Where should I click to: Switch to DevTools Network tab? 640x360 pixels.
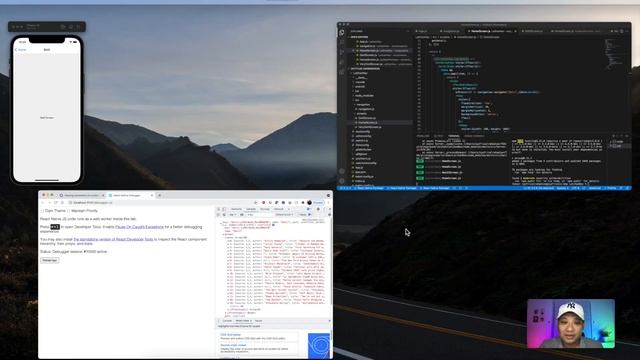pyautogui.click(x=279, y=209)
